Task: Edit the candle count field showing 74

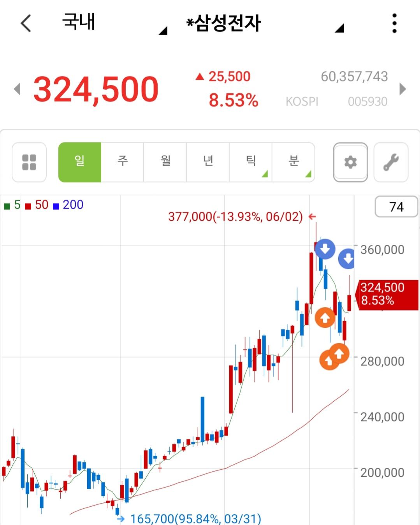Action: (396, 207)
